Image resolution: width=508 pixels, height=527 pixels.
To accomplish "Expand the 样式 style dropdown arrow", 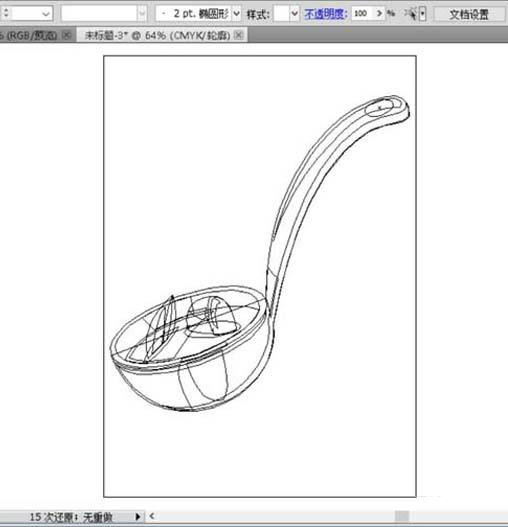I will pos(295,14).
